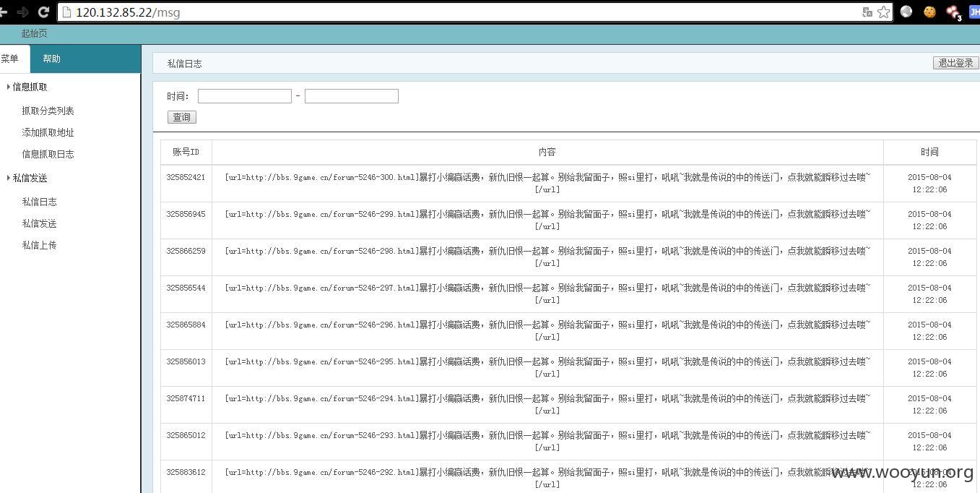Click the end time input field

(x=352, y=96)
